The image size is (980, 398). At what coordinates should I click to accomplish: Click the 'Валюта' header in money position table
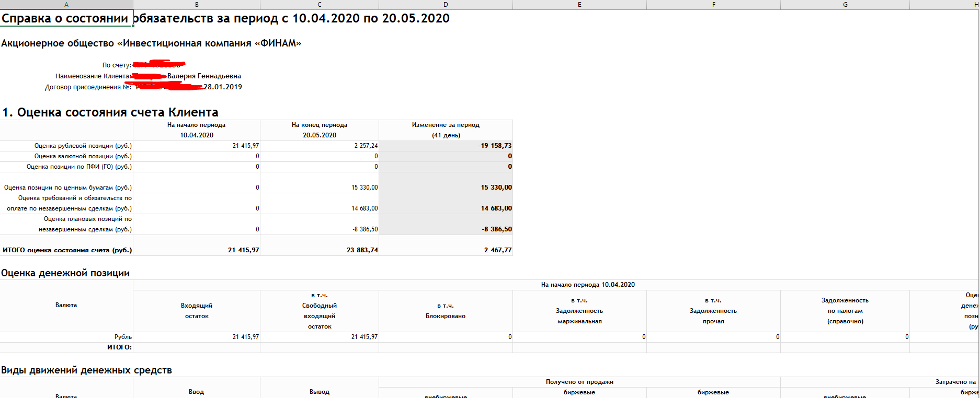tap(66, 305)
